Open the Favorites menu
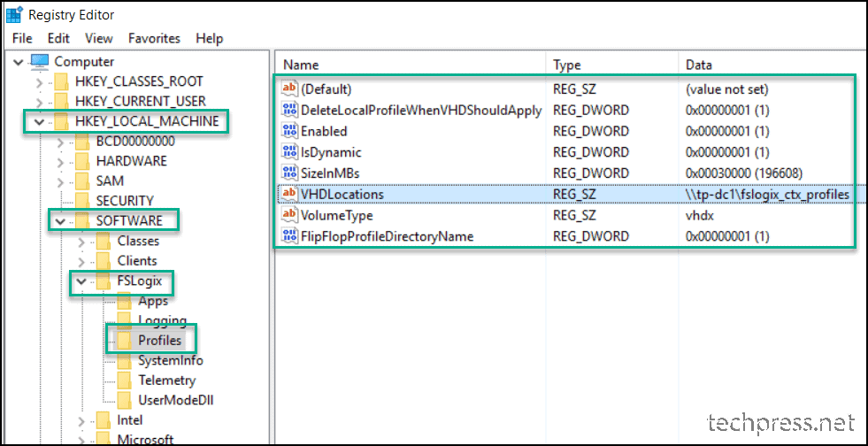Screen dimensions: 868x446 pyautogui.click(x=155, y=38)
